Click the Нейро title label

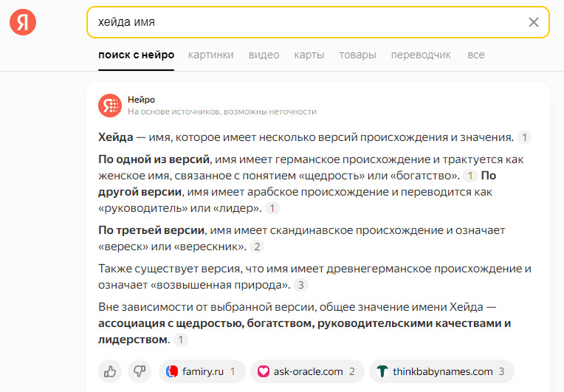coord(141,100)
